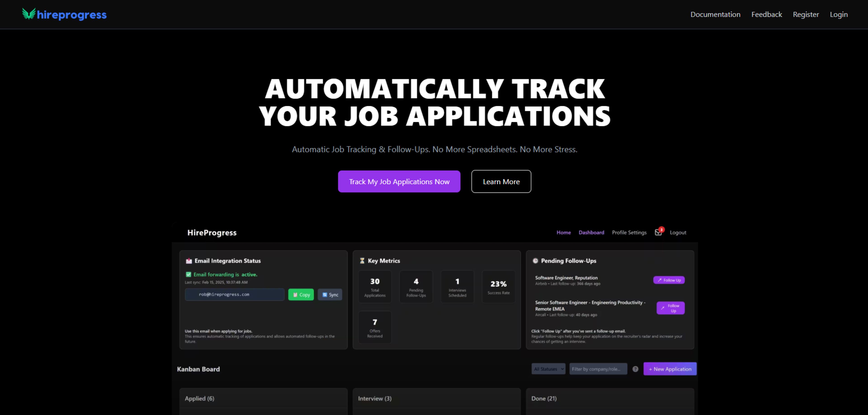Click the Email Integration Status mailbox icon
868x415 pixels.
[189, 260]
